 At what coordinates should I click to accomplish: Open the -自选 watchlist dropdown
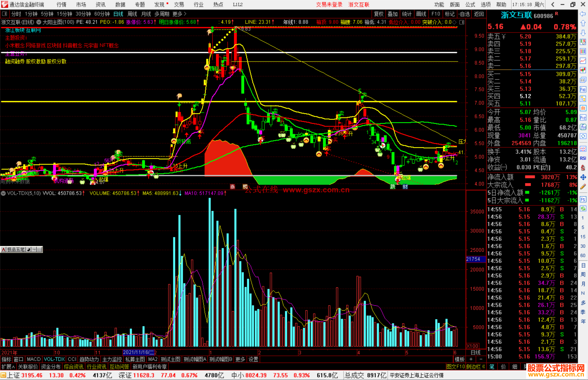pos(464,14)
